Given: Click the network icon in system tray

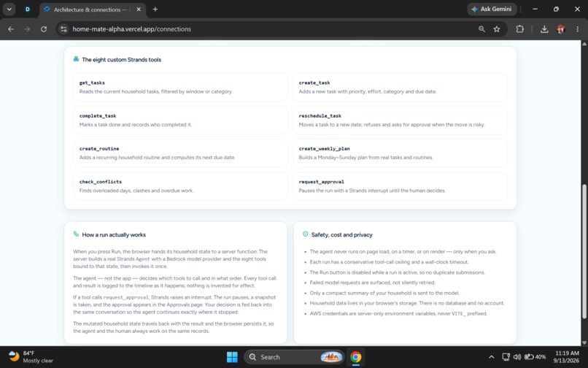Looking at the screenshot, I should 506,357.
